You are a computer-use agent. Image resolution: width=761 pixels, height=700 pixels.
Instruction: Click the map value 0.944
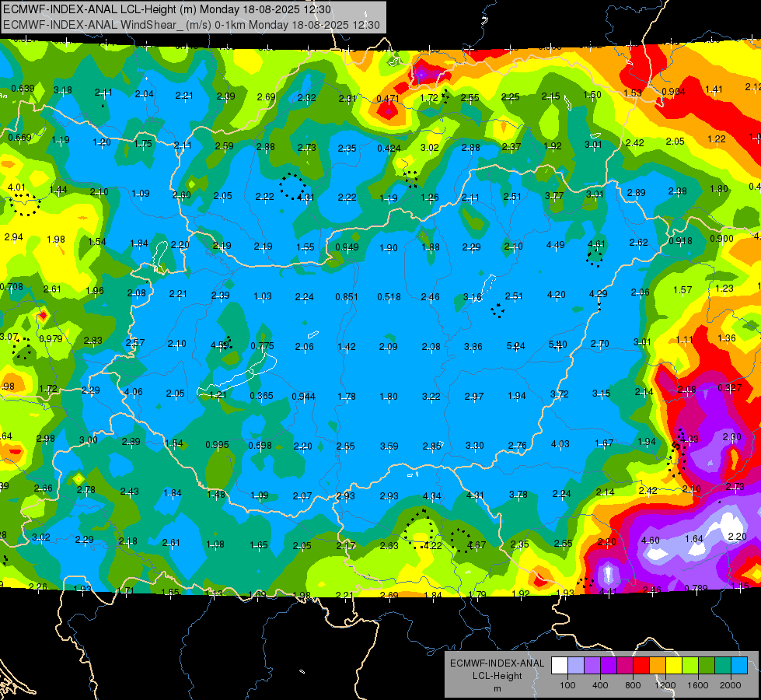click(303, 397)
